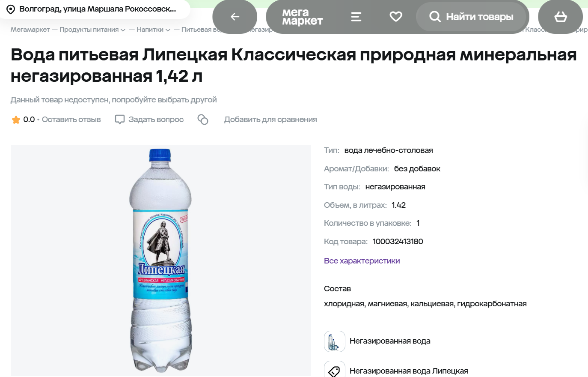Click the back arrow button
This screenshot has width=588, height=377.
235,17
